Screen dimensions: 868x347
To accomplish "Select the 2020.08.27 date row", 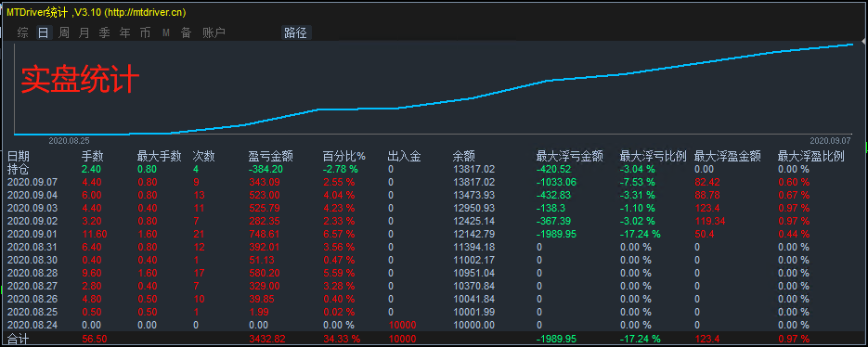I will (x=434, y=286).
